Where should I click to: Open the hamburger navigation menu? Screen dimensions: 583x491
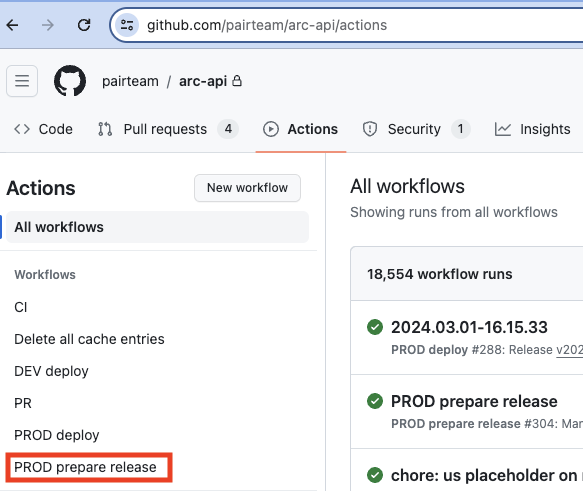tap(22, 81)
